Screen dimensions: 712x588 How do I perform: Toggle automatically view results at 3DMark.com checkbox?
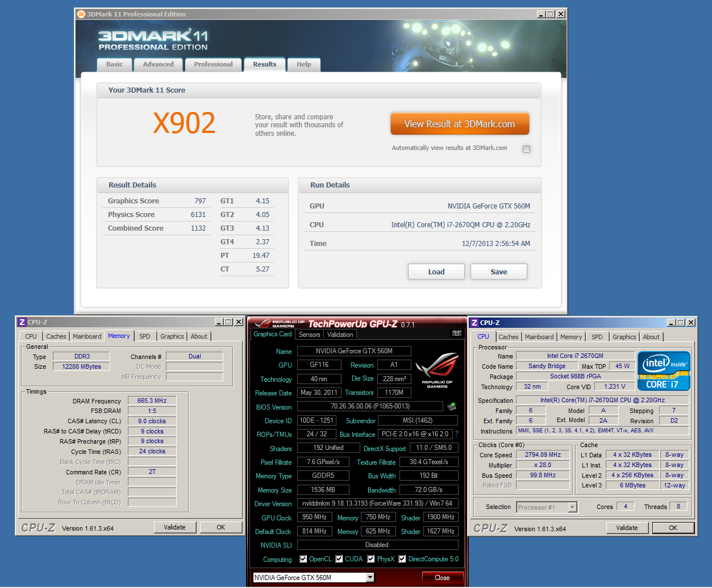526,149
